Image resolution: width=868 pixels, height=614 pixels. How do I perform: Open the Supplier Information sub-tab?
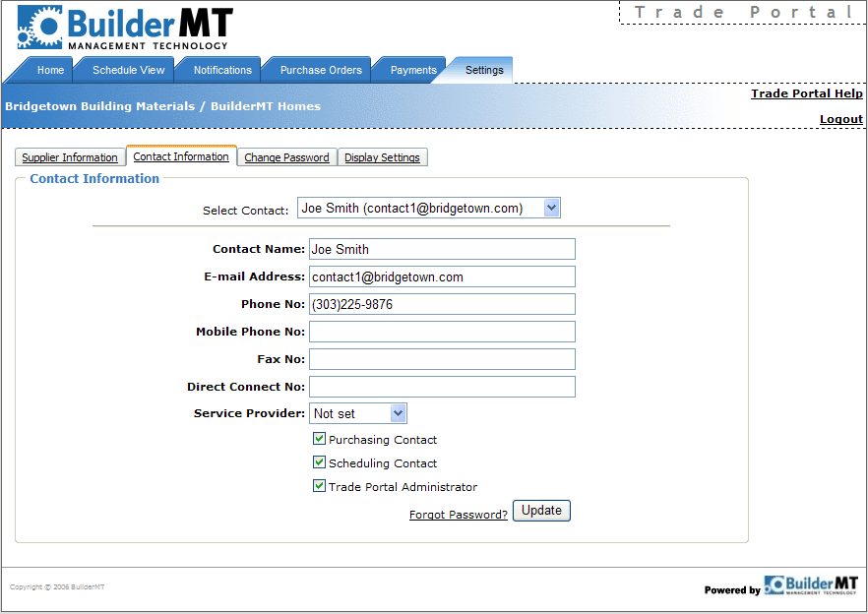(x=70, y=157)
